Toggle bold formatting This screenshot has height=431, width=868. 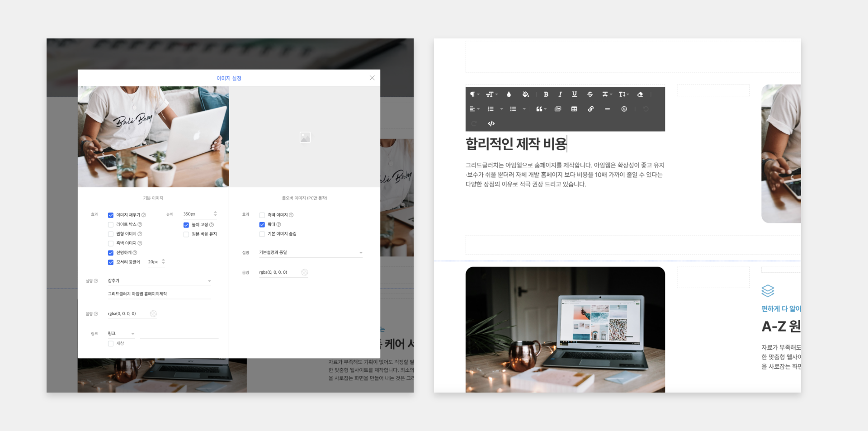pos(546,95)
